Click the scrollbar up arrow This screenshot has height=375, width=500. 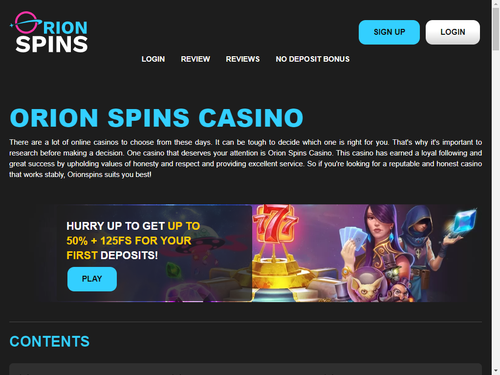(x=496, y=3)
